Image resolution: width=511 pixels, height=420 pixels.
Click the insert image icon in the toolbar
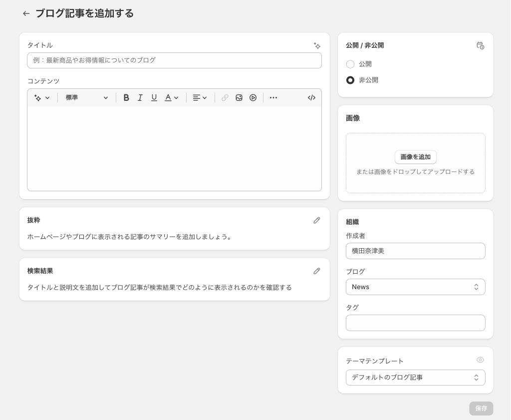click(239, 98)
